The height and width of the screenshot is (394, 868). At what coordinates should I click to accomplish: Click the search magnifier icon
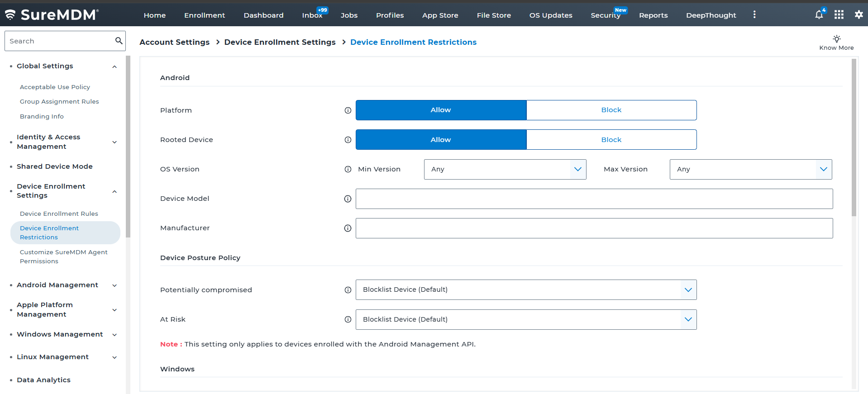119,41
